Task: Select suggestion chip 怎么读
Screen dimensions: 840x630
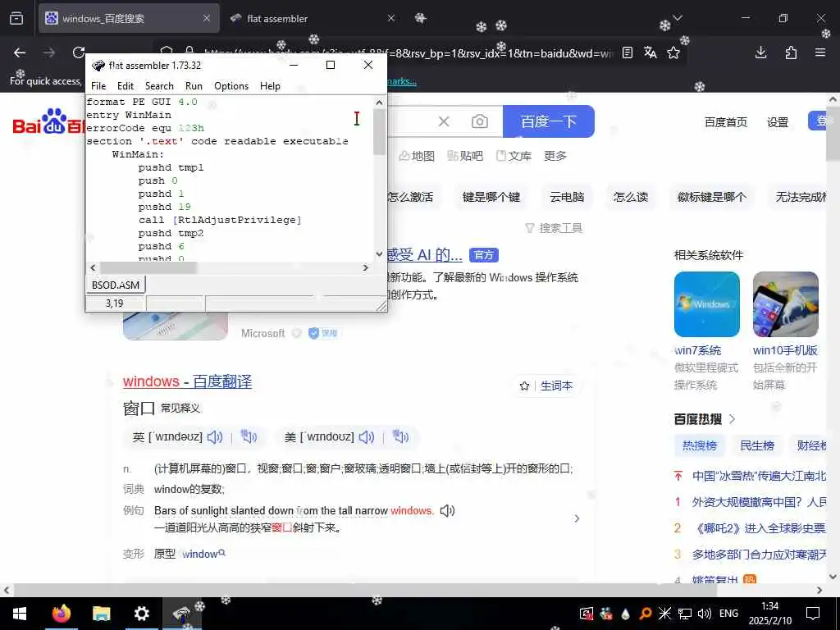Action: point(631,197)
